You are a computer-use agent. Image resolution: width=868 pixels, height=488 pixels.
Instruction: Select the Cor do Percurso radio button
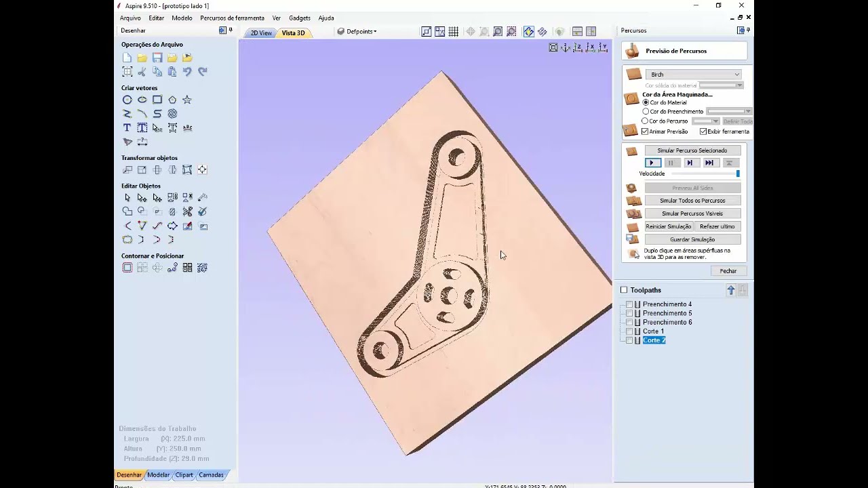click(x=645, y=121)
